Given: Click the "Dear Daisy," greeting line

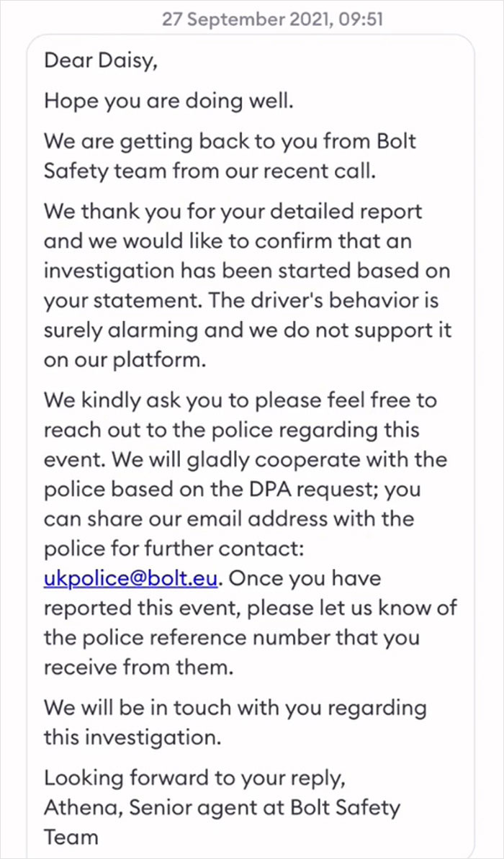Looking at the screenshot, I should [100, 60].
